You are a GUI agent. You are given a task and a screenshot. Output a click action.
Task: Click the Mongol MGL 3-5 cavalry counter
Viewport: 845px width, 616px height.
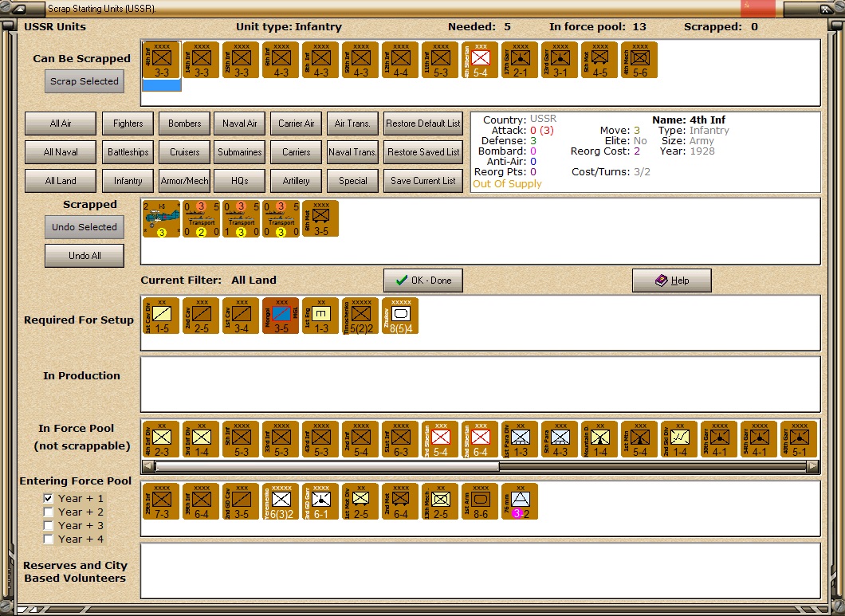tap(281, 316)
